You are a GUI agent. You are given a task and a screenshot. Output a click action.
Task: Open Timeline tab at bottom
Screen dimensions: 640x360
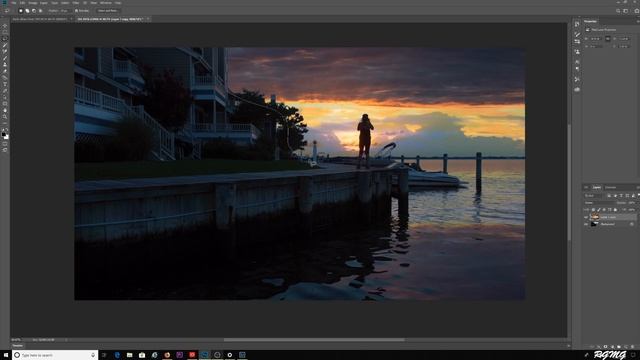(x=18, y=346)
